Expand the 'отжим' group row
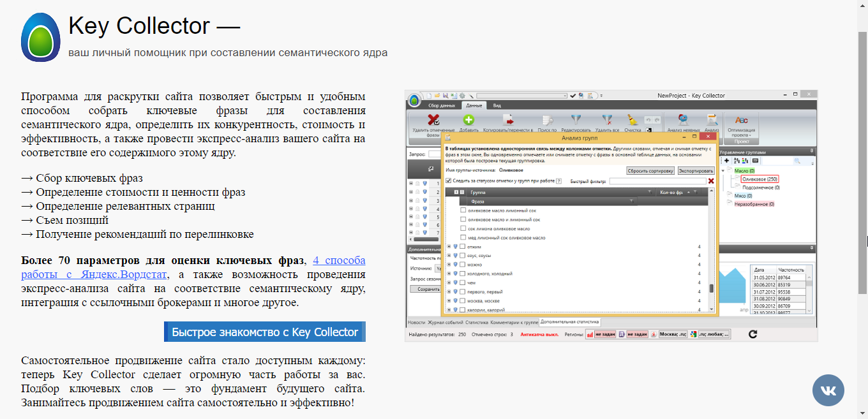 [449, 247]
